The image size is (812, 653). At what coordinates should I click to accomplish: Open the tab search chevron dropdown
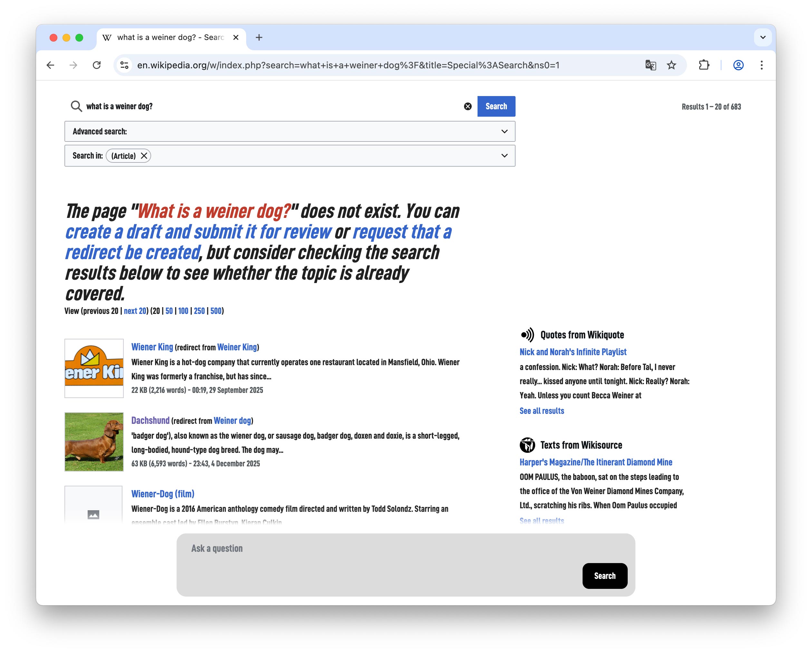tap(763, 37)
